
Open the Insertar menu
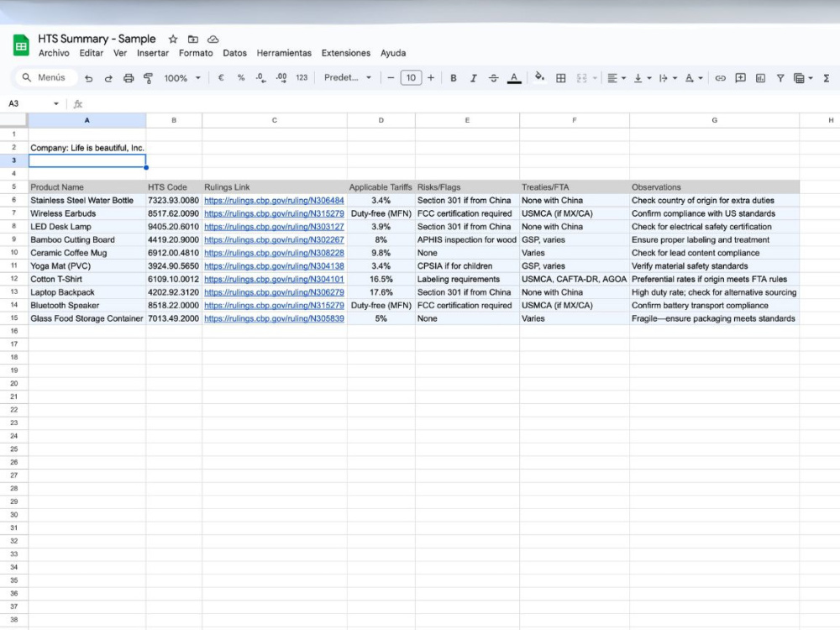coord(153,53)
